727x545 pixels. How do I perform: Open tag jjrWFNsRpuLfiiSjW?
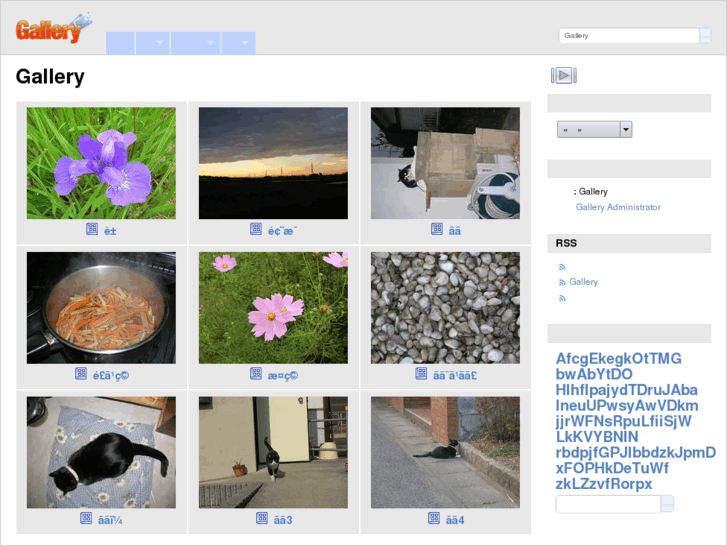pos(624,421)
